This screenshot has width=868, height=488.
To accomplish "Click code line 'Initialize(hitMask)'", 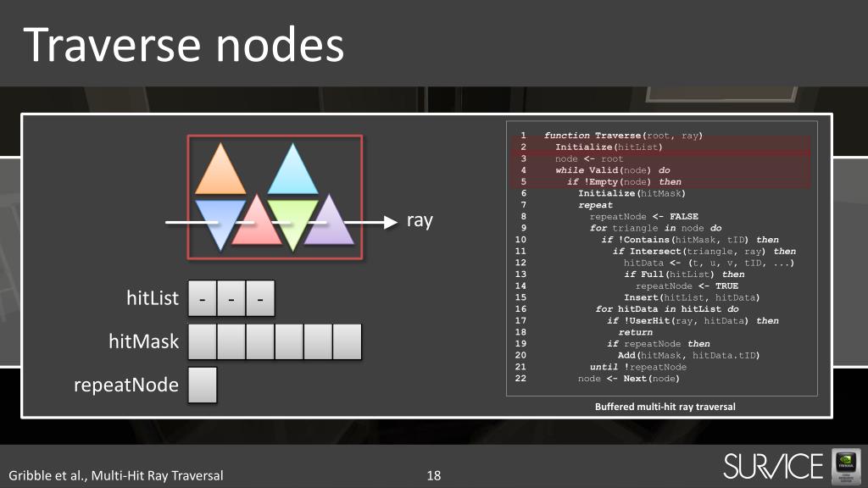I will [632, 194].
